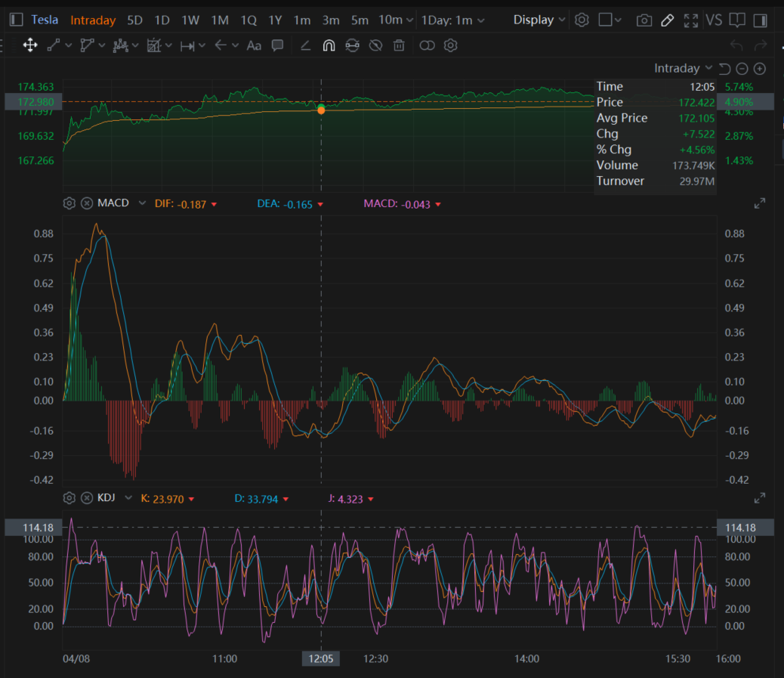Viewport: 784px width, 678px height.
Task: Expand the range measurement tool dropdown
Action: coord(202,45)
